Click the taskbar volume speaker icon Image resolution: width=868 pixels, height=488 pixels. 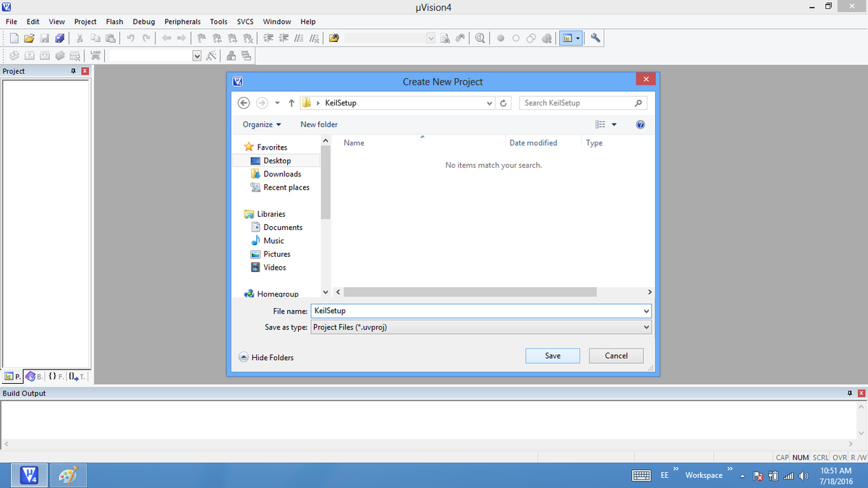tap(803, 475)
